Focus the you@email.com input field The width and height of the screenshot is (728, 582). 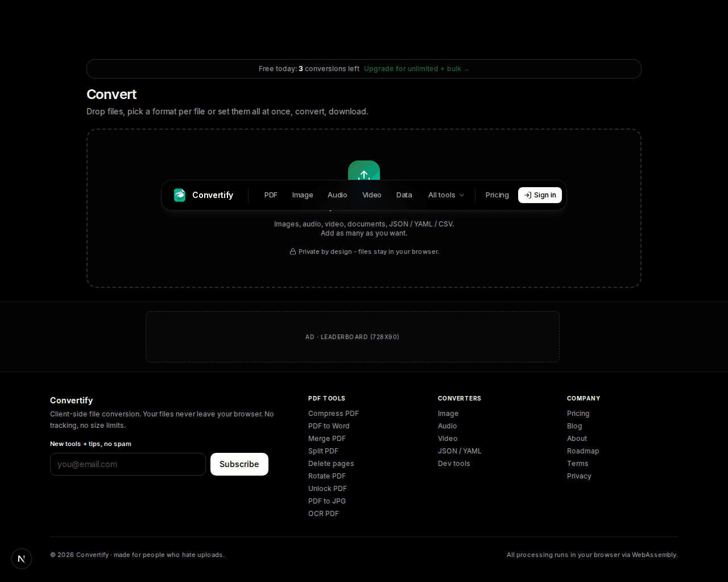128,464
